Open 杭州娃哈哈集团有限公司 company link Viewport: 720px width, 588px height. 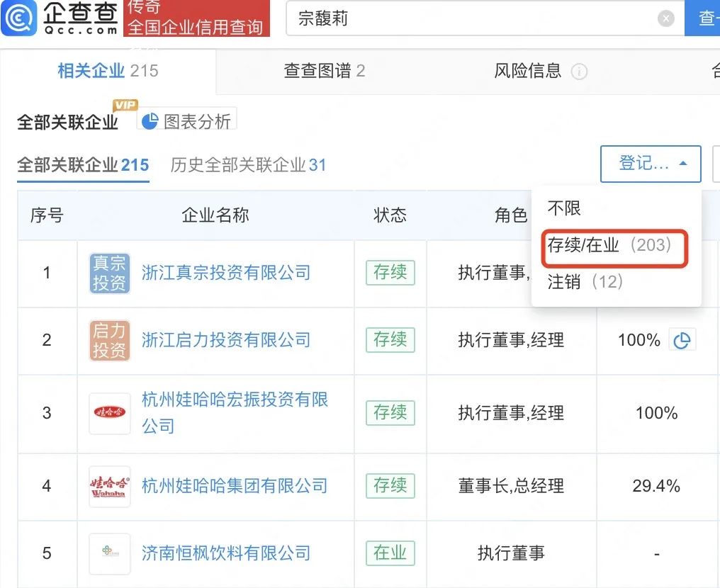235,486
